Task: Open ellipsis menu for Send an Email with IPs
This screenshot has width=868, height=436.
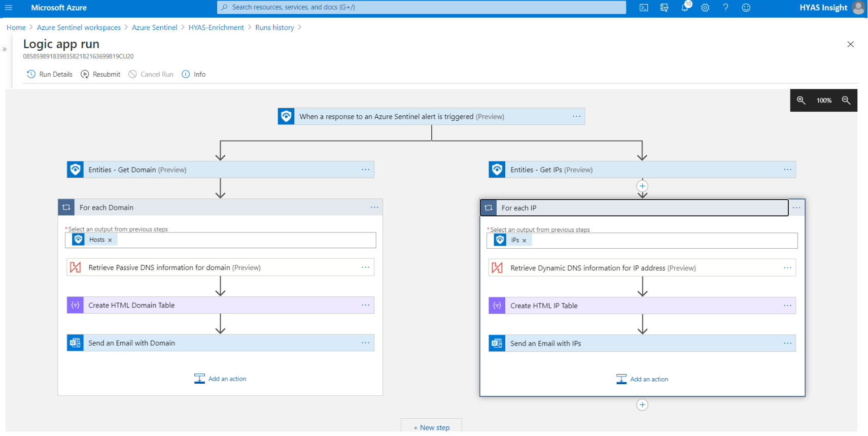Action: 787,343
